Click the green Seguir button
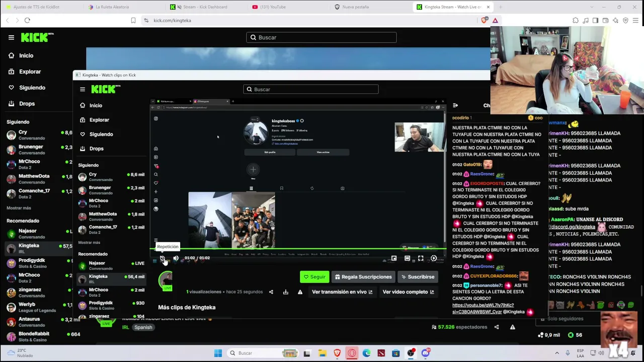Screen dimensions: 644x362 pos(314,277)
